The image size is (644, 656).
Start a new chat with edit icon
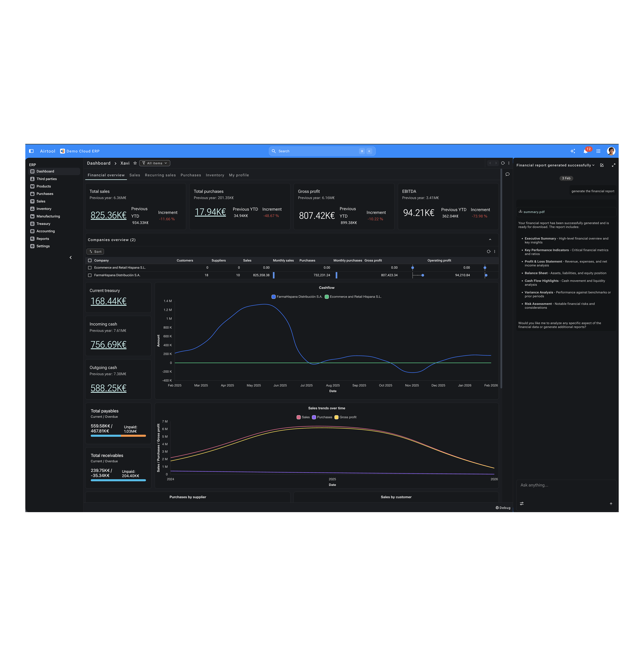[602, 165]
